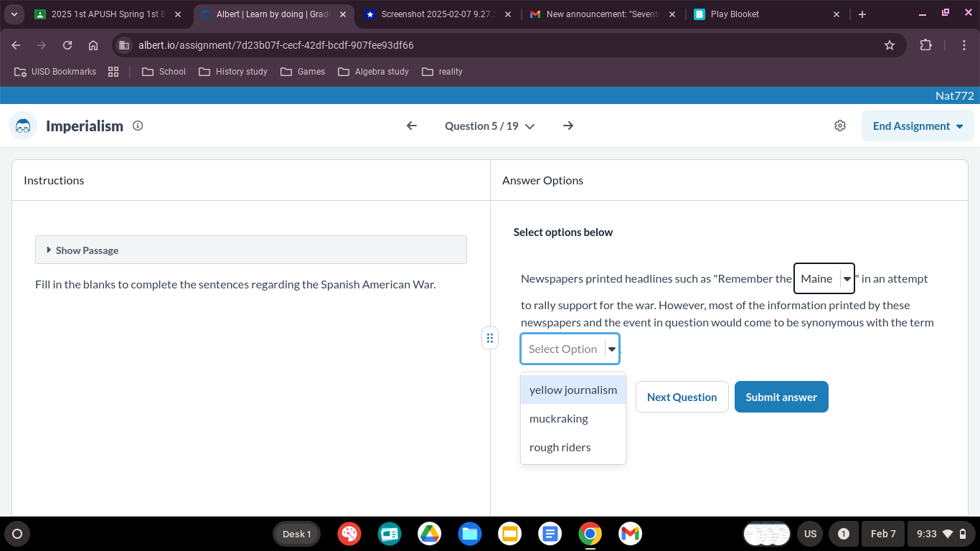Viewport: 980px width, 551px height.
Task: Open the UISD Bookmarks folder
Action: point(55,72)
